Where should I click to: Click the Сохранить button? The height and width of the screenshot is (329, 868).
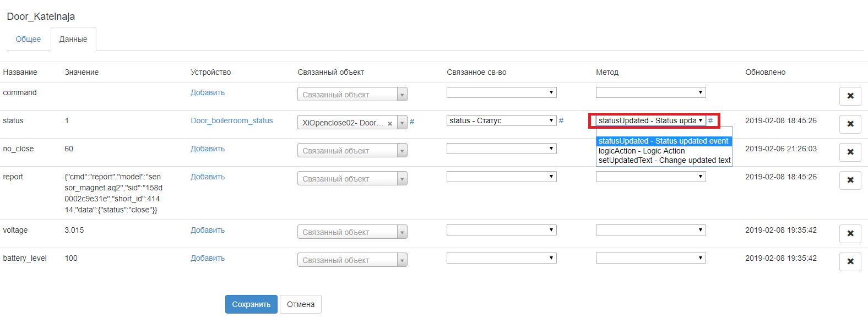click(x=251, y=304)
